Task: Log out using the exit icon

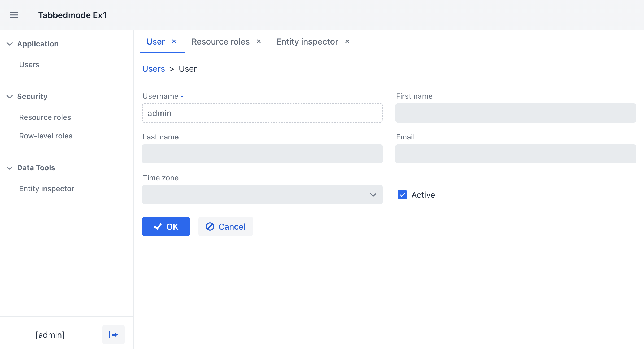Action: pos(113,334)
